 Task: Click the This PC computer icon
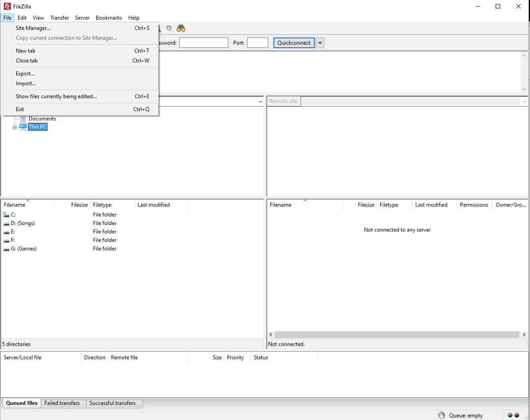pyautogui.click(x=23, y=127)
